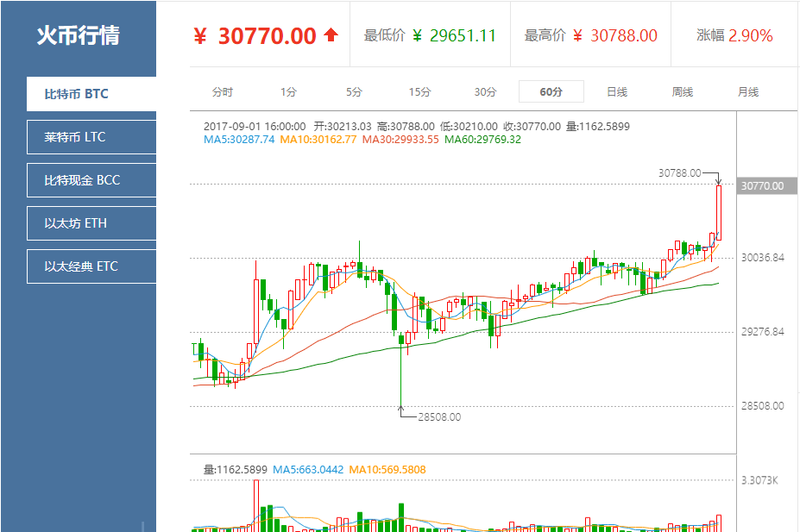Re-select the active 60分 interval

551,90
